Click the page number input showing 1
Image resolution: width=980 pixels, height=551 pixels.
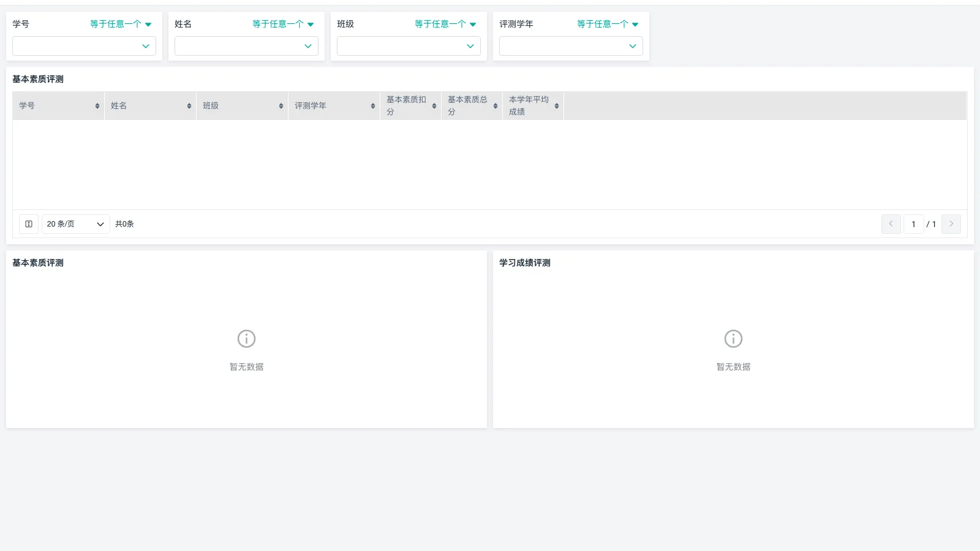coord(913,224)
